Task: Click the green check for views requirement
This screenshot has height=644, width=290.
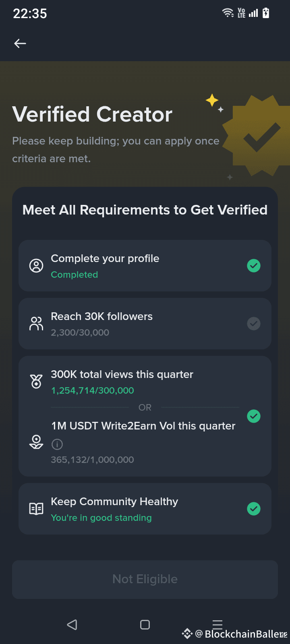Action: (254, 416)
